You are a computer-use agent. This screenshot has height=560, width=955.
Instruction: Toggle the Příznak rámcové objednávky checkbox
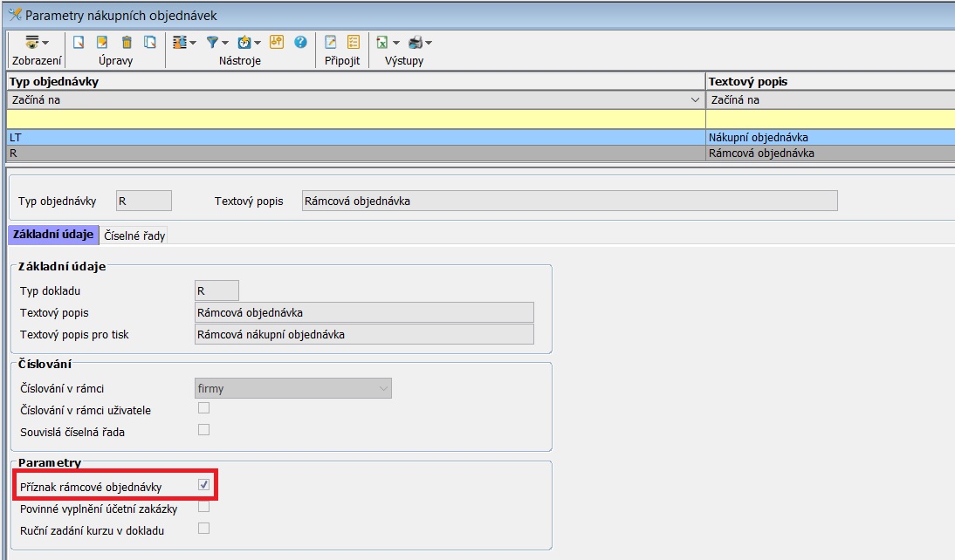coord(203,485)
